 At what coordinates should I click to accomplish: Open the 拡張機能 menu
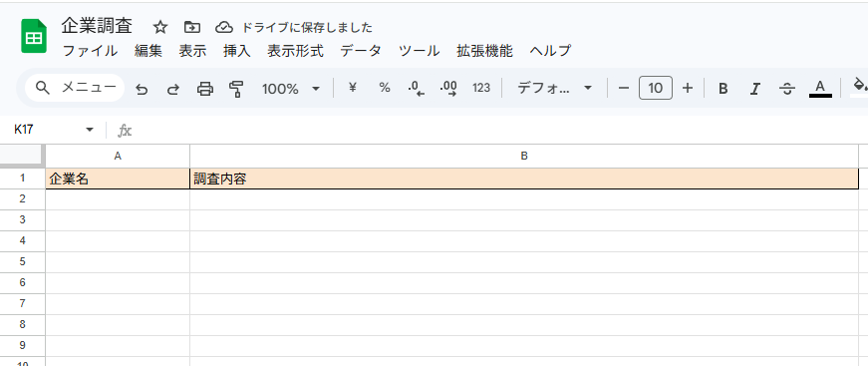pos(484,51)
